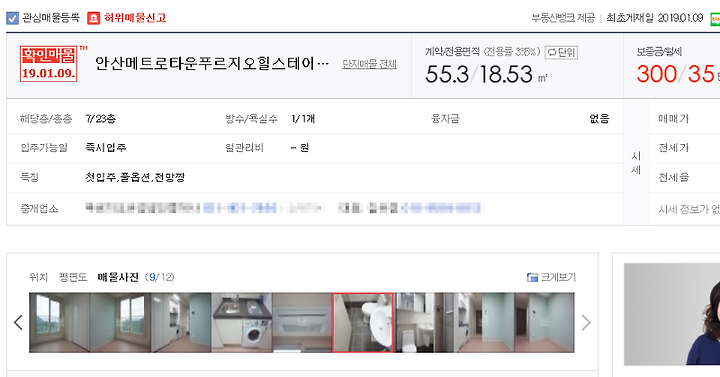Click the 확인매물 19.01.09 badge
Viewport: 720px width, 377px height.
(x=48, y=64)
